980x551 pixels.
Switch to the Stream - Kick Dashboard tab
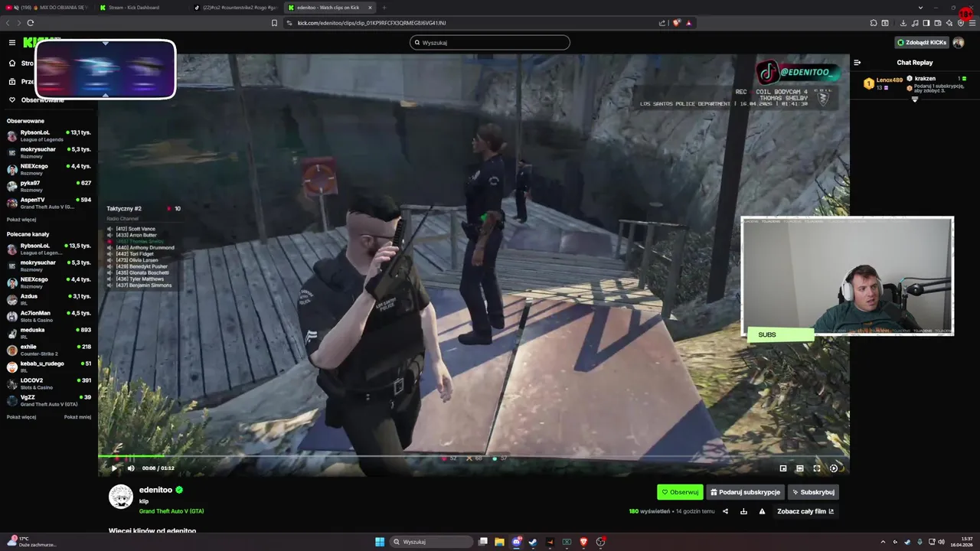point(141,7)
